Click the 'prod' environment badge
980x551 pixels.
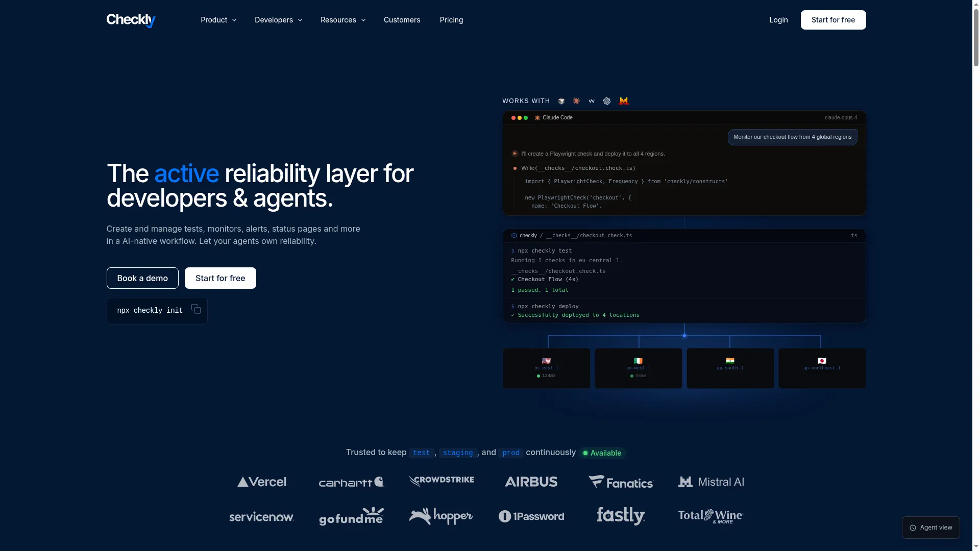511,453
